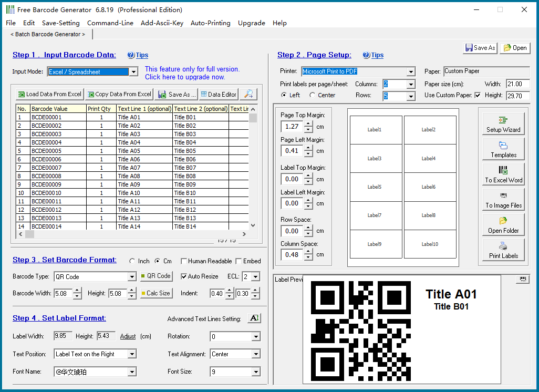Open the Command-Line menu
The image size is (539, 392).
click(110, 23)
